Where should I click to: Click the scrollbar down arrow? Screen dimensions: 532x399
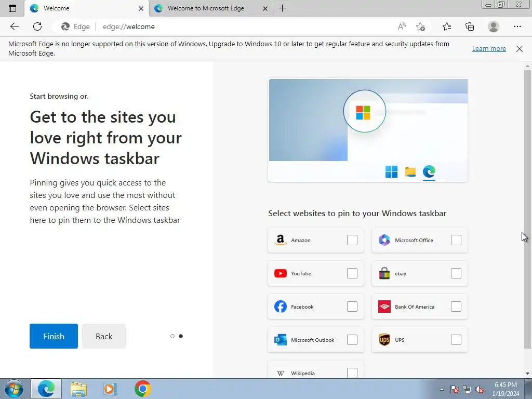point(527,374)
